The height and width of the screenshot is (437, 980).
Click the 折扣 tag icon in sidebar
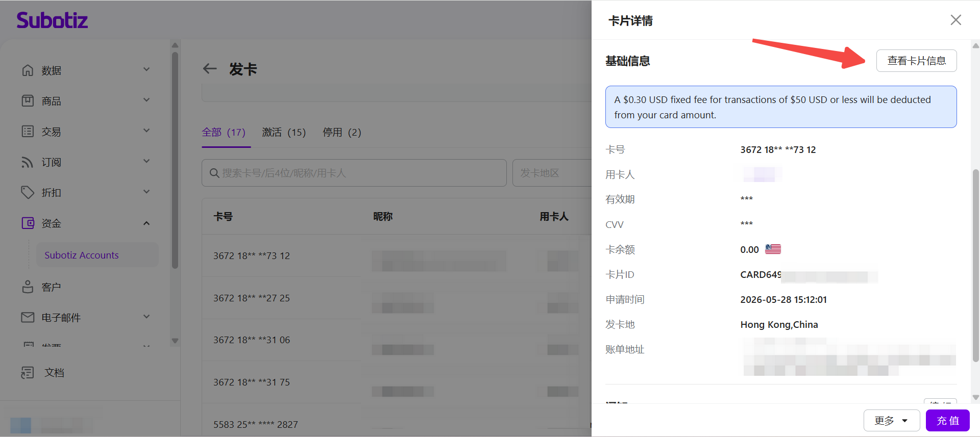tap(28, 193)
